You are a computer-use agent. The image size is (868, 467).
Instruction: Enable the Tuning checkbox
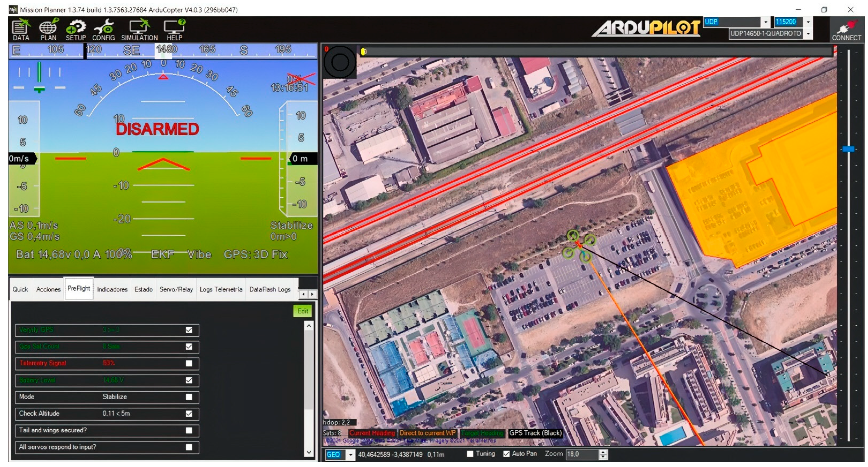(470, 454)
